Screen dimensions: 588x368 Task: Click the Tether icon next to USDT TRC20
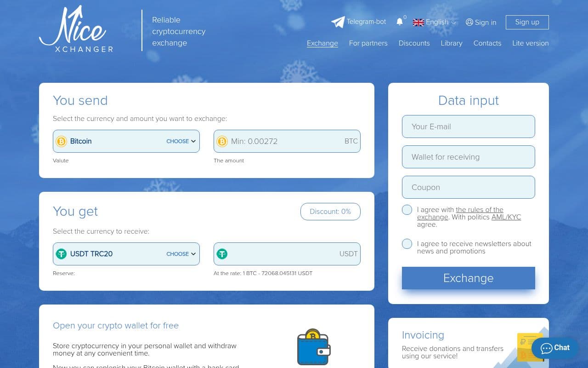point(62,253)
